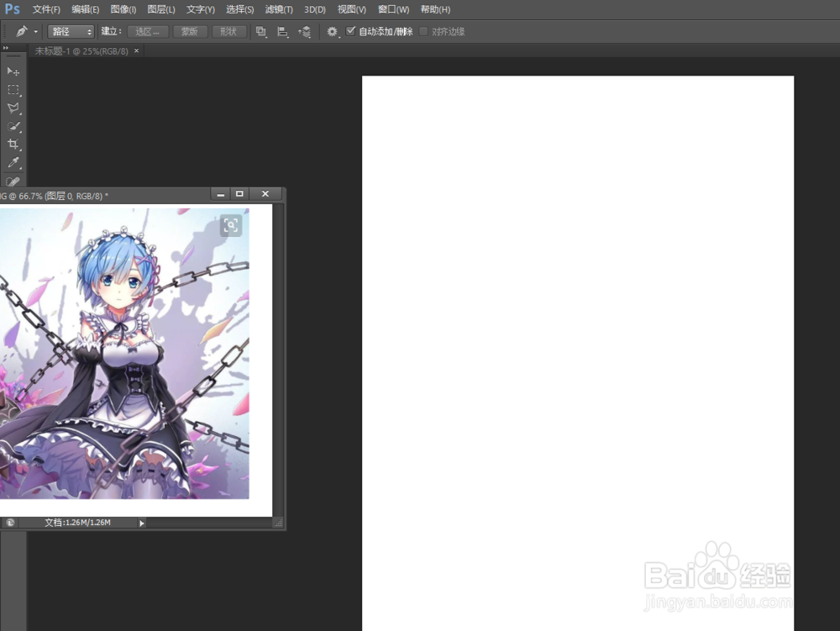Screen dimensions: 840x631
Task: Close the 未标题-1 document tab
Action: [x=137, y=50]
